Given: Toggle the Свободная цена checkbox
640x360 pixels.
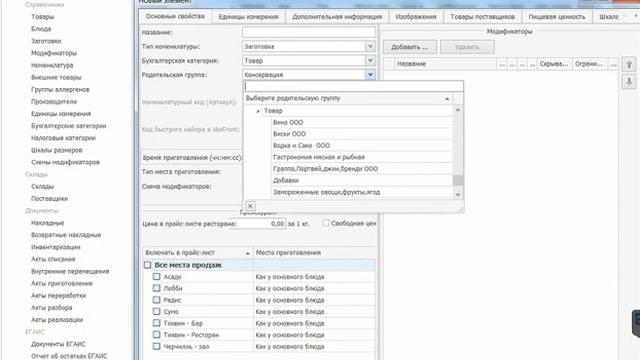Looking at the screenshot, I should point(326,223).
